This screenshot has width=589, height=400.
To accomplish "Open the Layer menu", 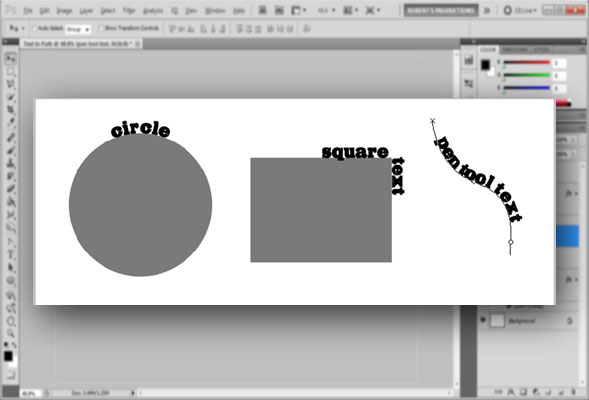I will click(86, 11).
